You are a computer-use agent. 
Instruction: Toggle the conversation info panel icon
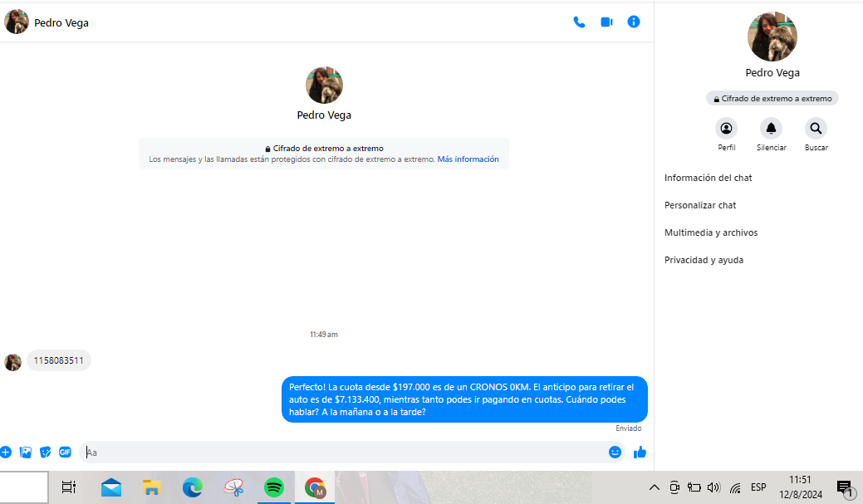click(x=634, y=22)
